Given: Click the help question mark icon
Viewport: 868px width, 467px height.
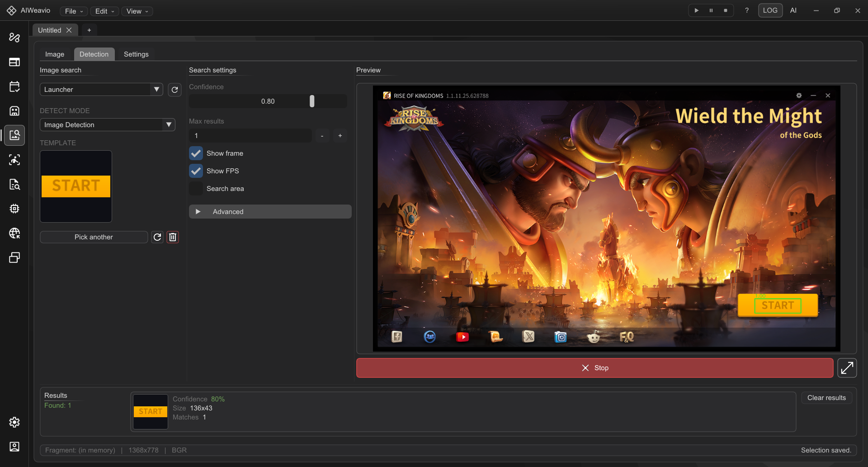Looking at the screenshot, I should [747, 10].
